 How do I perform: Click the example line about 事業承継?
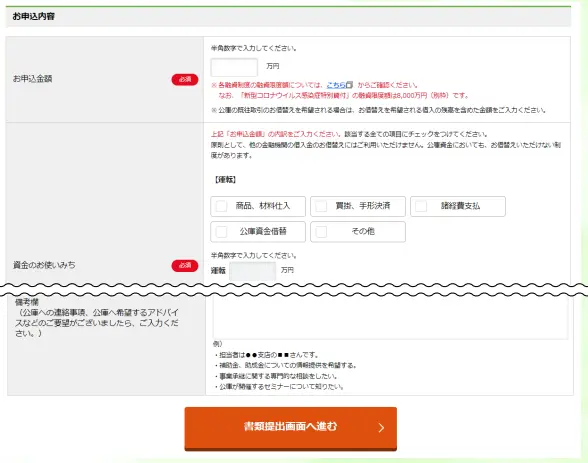tap(276, 376)
